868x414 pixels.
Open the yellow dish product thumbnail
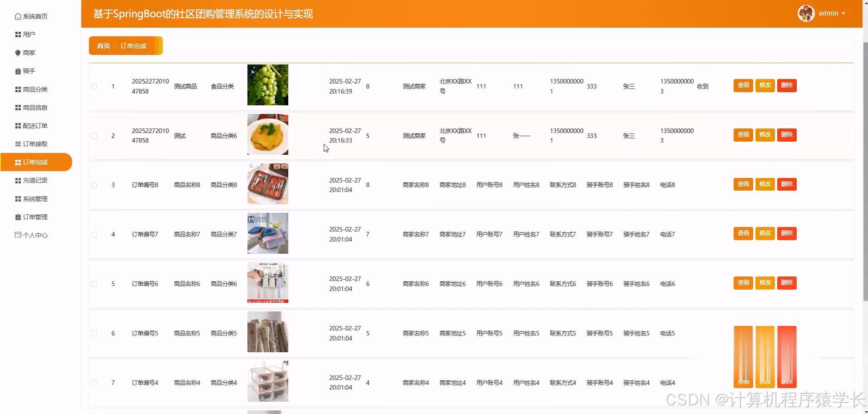click(x=268, y=134)
